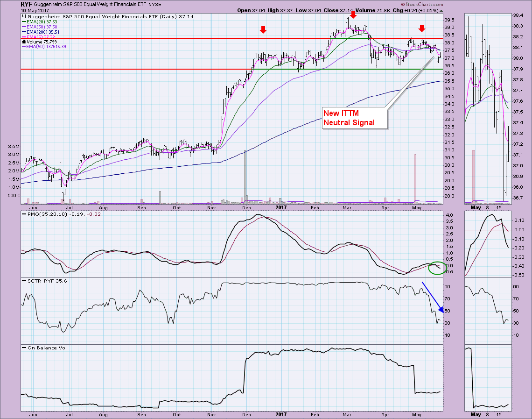Click the tall pink volume bar near May

[415, 179]
